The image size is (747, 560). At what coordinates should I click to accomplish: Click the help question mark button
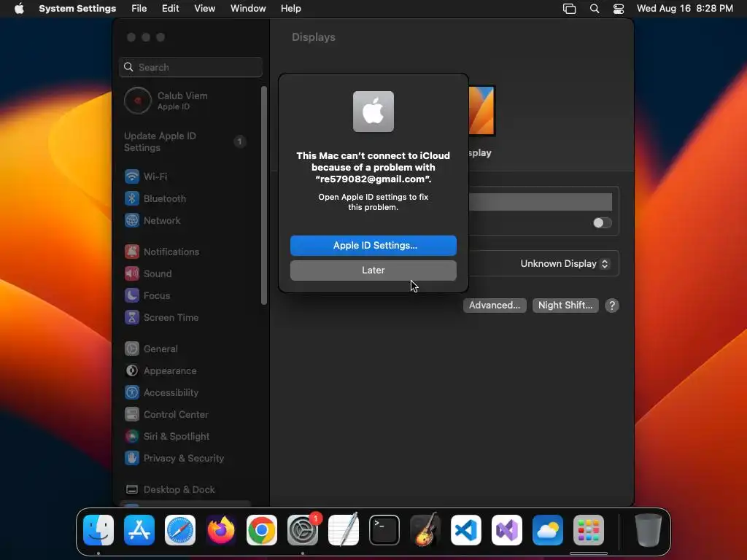[612, 306]
